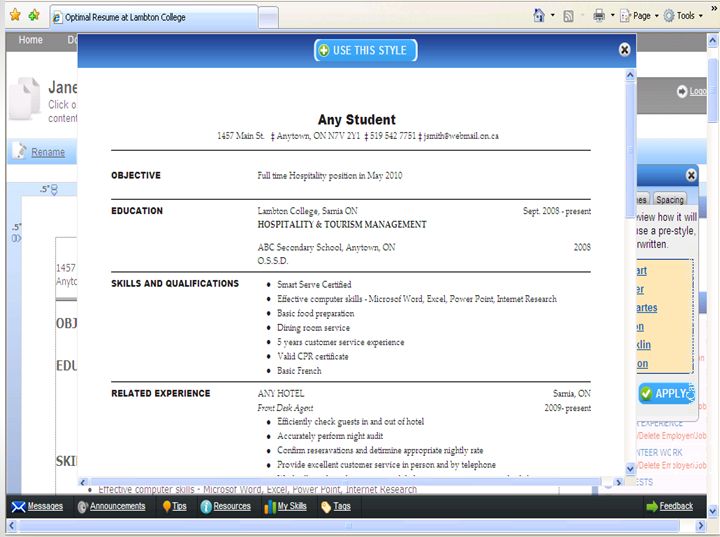Click the OBJECTIVE section heading in preview
This screenshot has width=720, height=537.
[x=136, y=175]
